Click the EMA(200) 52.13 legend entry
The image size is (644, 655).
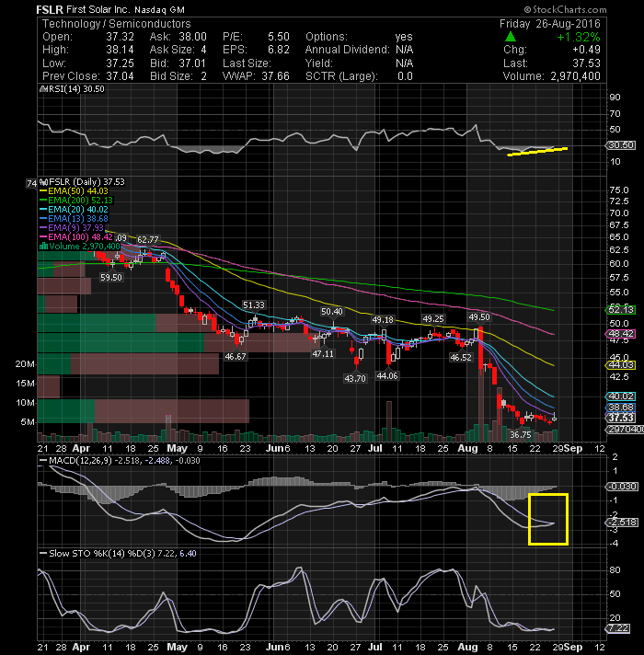click(x=76, y=201)
